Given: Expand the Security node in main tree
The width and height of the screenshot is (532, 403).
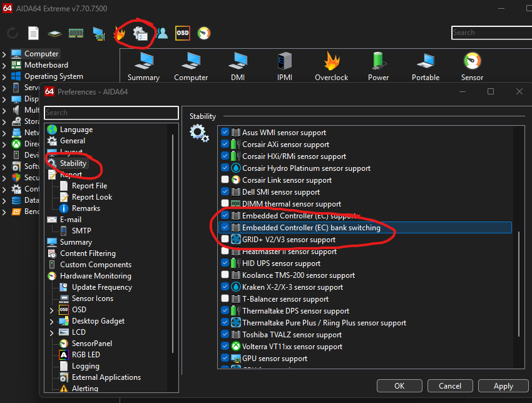Looking at the screenshot, I should pos(4,178).
